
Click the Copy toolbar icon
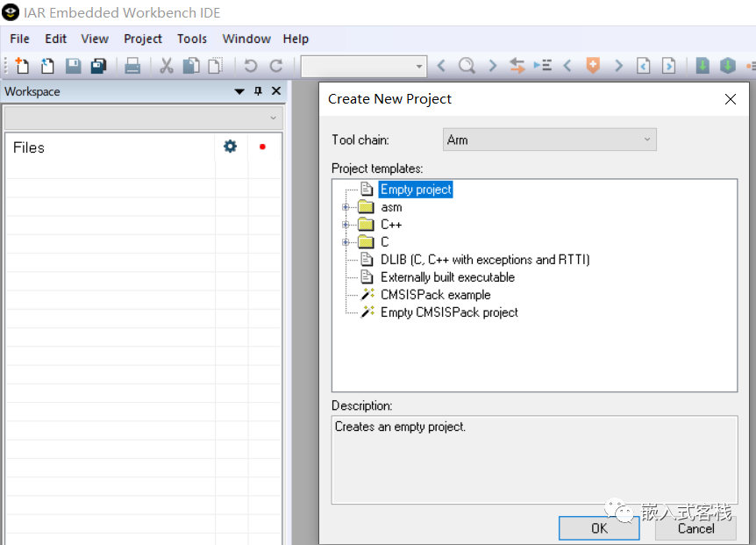pyautogui.click(x=191, y=66)
